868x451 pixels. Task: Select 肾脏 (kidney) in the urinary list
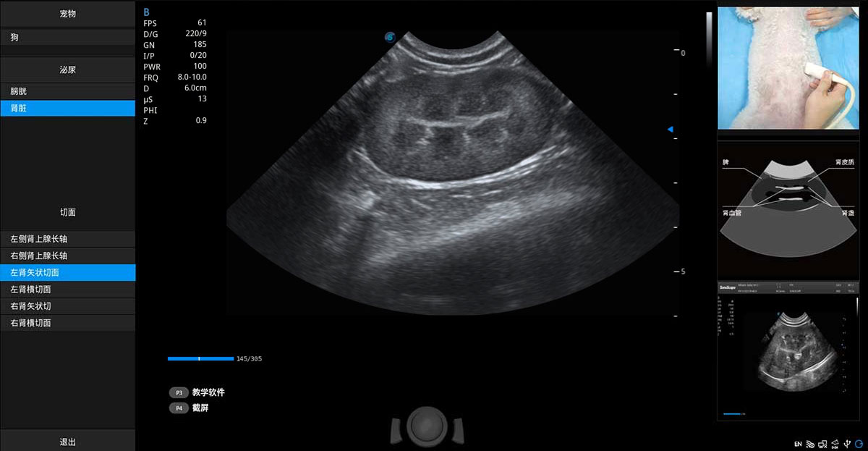pos(67,109)
